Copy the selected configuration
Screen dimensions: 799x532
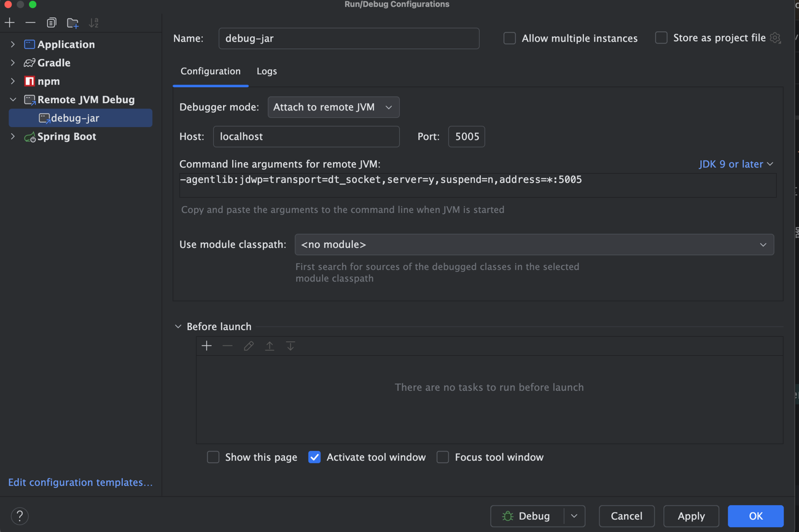(52, 23)
